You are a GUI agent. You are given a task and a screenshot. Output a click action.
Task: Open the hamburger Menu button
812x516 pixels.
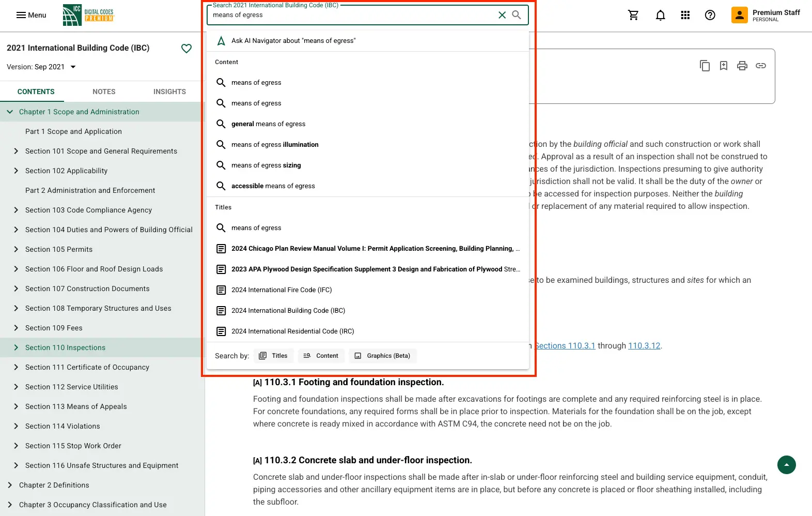point(31,15)
